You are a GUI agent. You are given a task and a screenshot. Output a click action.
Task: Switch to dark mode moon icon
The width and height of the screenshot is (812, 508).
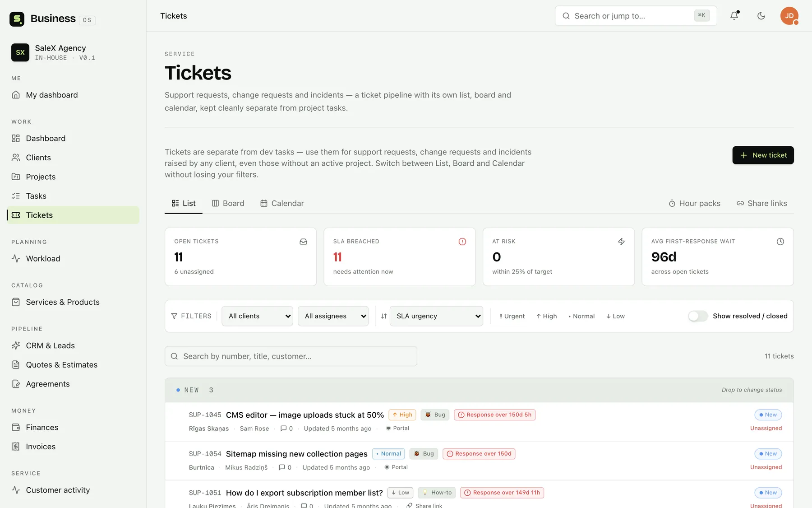pos(761,16)
